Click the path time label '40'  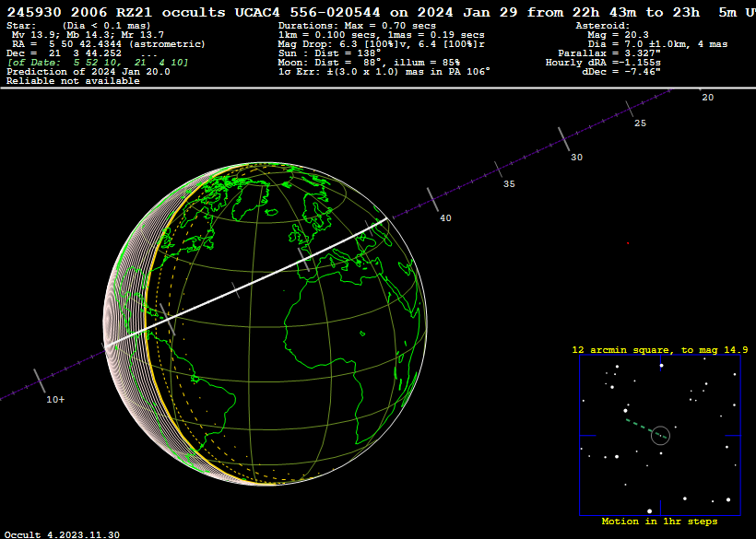(x=445, y=218)
